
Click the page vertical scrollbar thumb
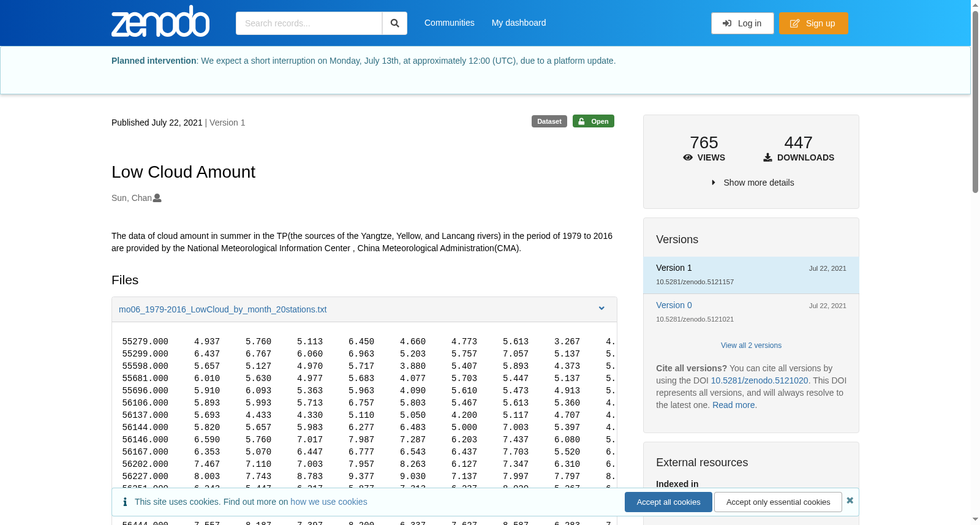click(x=975, y=101)
